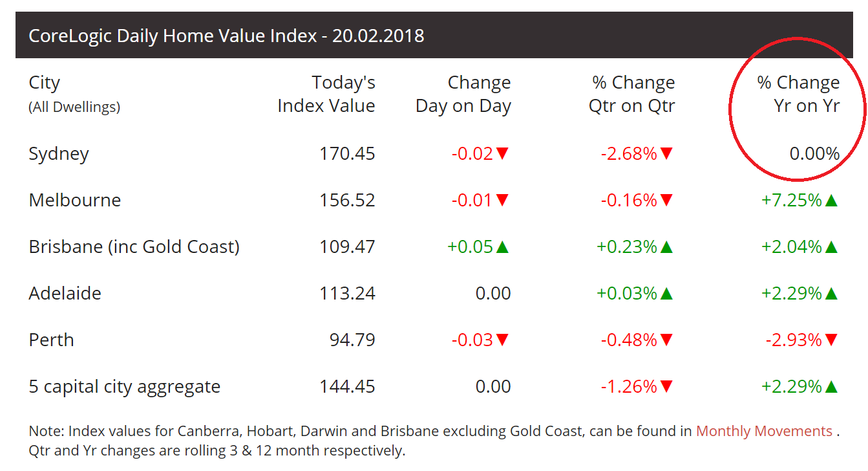
Task: Click the red down arrow beside Perth's -2.93%
Action: [831, 340]
